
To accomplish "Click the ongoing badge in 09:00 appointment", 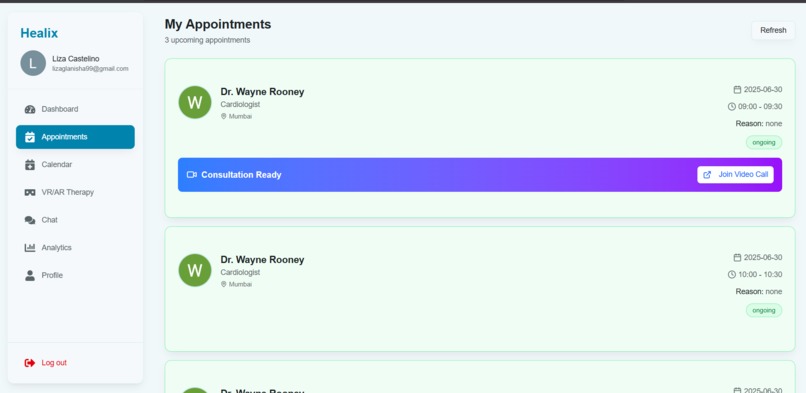I will [764, 142].
